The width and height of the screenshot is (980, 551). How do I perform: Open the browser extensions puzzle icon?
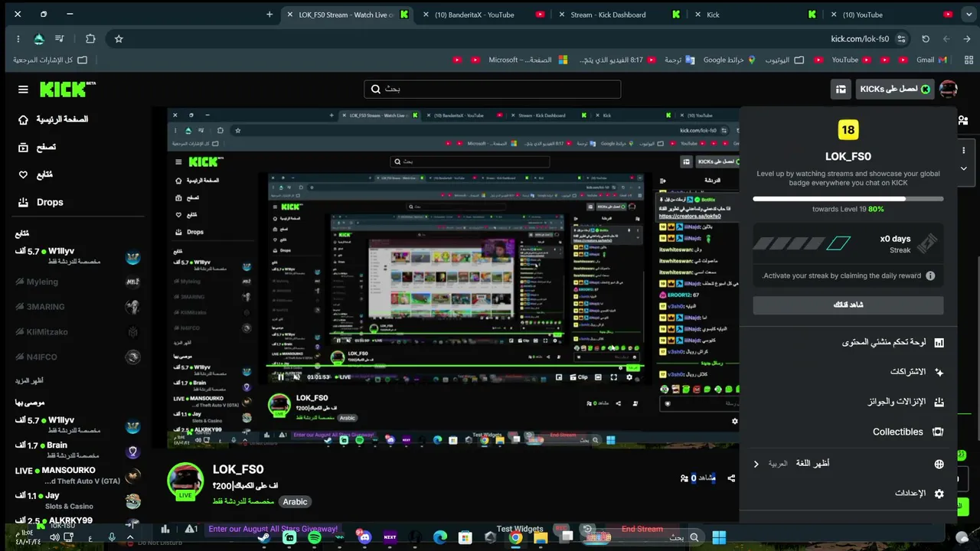point(90,39)
